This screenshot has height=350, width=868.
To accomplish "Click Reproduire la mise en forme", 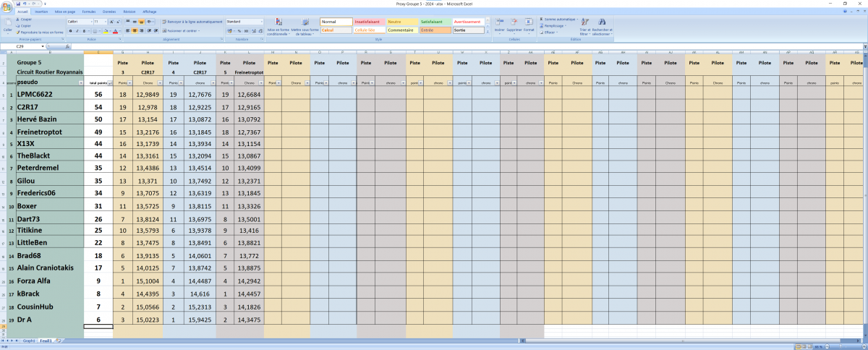I will (x=39, y=33).
